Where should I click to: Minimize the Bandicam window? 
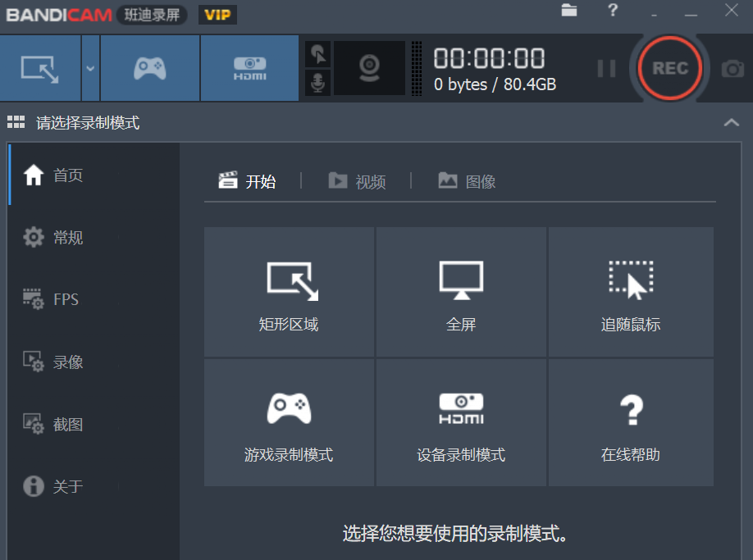691,15
